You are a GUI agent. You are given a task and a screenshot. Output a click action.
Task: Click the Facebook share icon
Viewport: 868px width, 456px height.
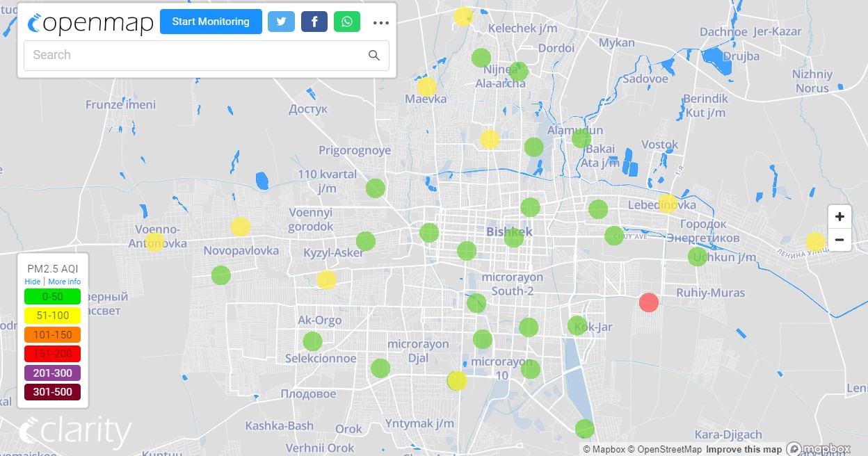click(314, 22)
